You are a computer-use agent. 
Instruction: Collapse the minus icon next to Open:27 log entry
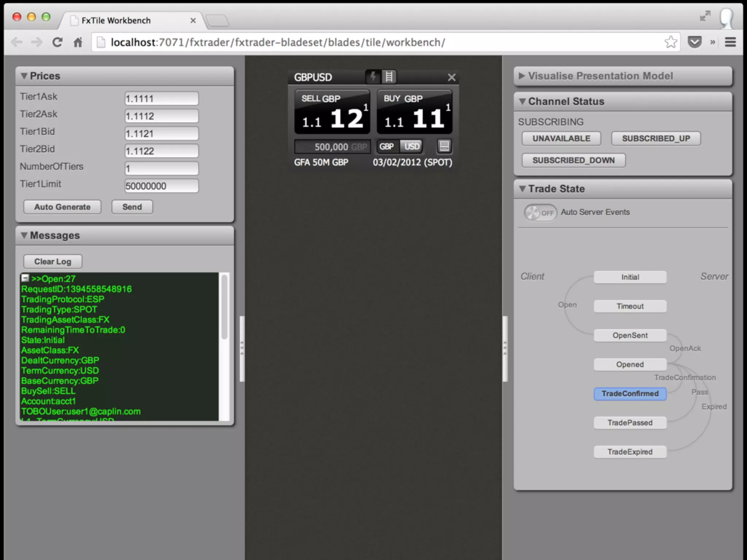coord(25,278)
